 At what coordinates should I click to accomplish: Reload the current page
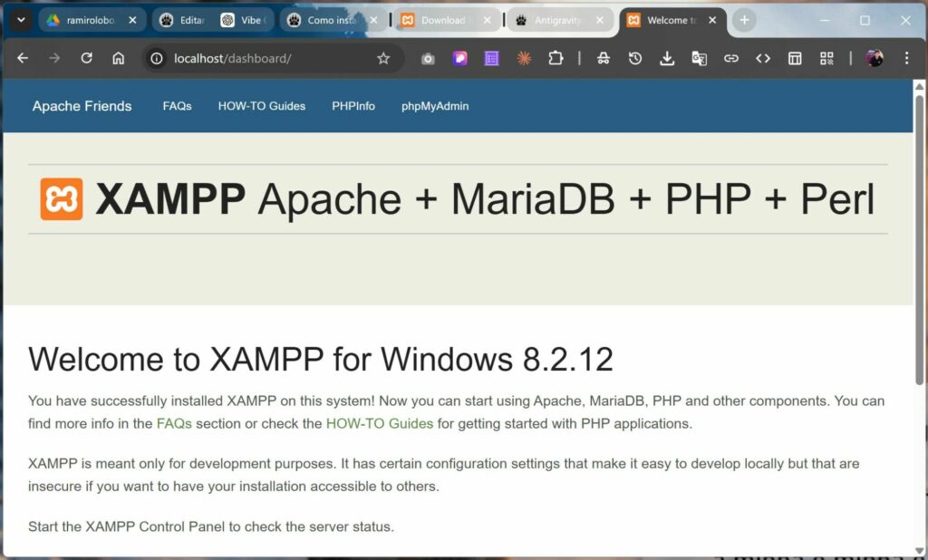[x=86, y=58]
